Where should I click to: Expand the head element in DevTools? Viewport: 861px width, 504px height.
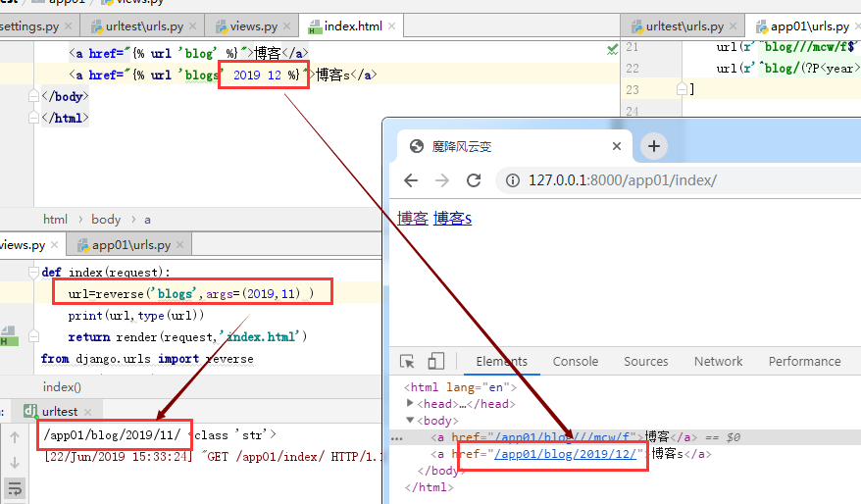(x=410, y=404)
